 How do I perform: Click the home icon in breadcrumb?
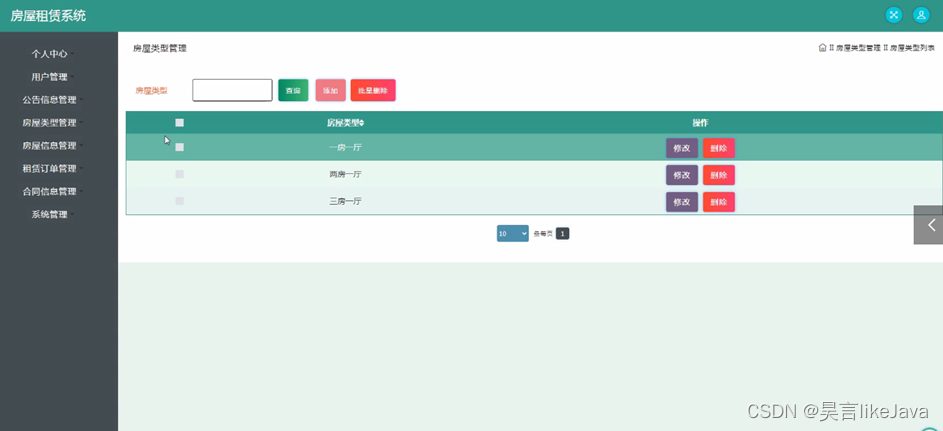822,47
